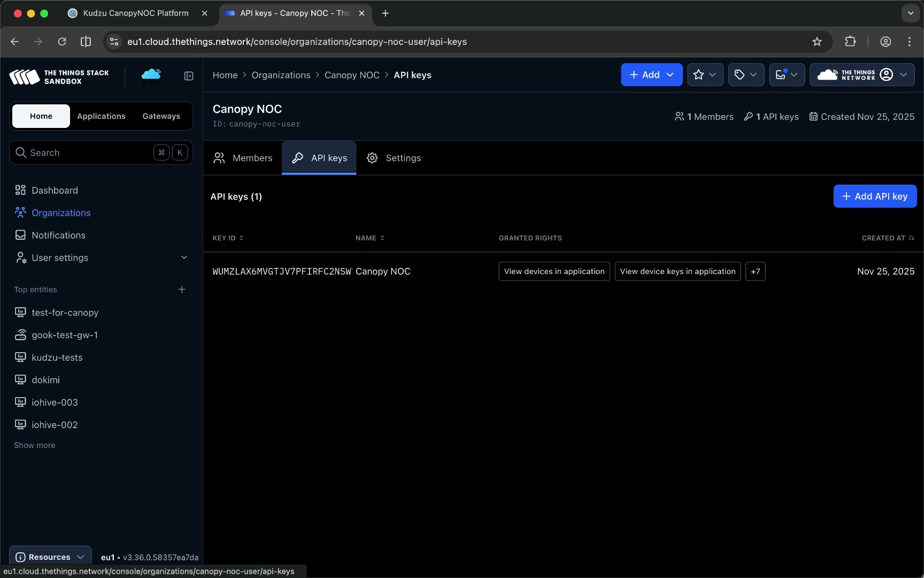Toggle browser side panel icon
924x578 pixels.
(x=86, y=42)
